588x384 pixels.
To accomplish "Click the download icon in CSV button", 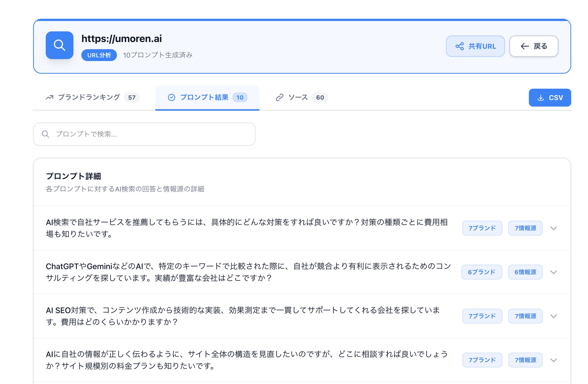I will tap(541, 98).
